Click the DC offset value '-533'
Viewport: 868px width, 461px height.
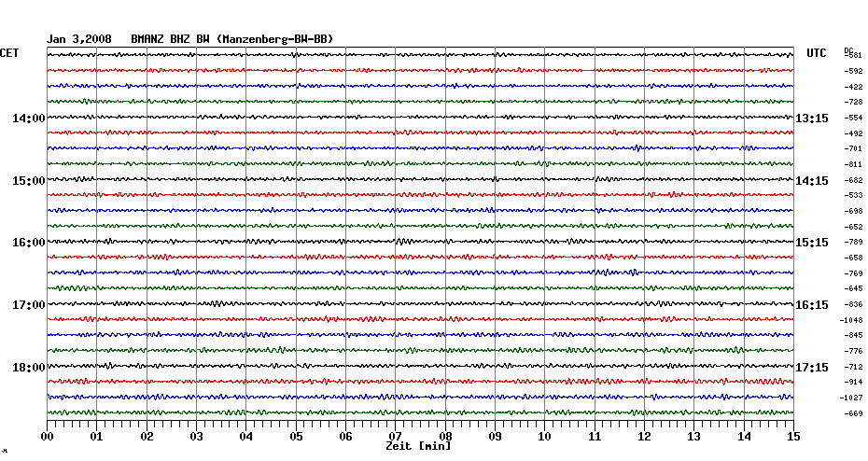click(853, 195)
